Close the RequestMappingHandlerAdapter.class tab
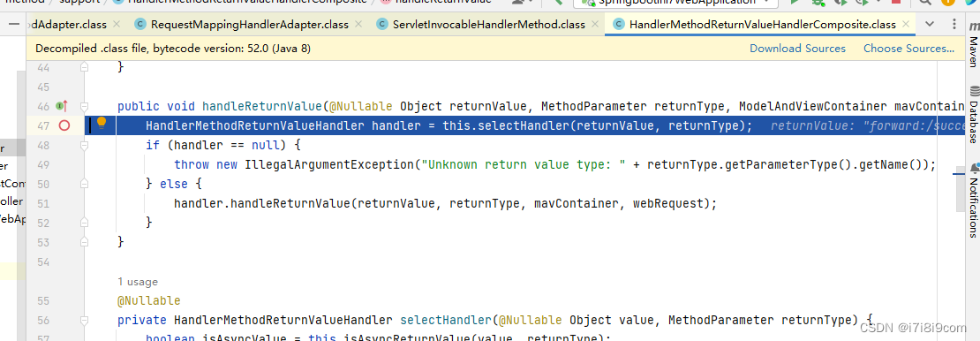This screenshot has height=341, width=980. click(x=358, y=25)
